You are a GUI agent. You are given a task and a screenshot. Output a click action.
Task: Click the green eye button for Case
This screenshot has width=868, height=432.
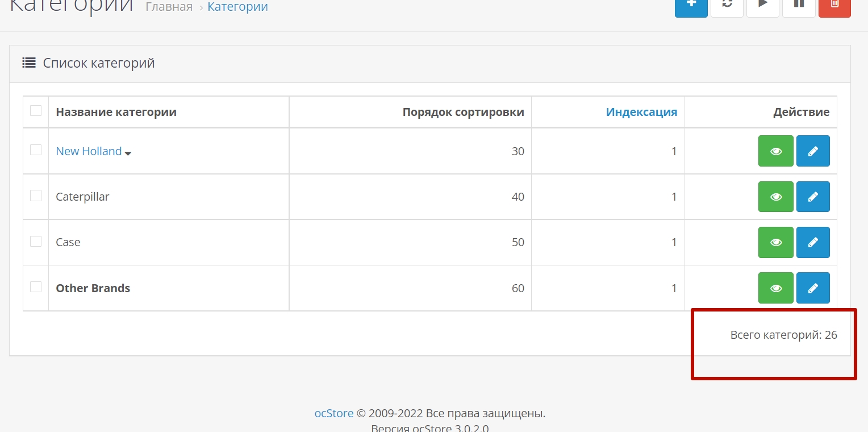[x=775, y=242]
